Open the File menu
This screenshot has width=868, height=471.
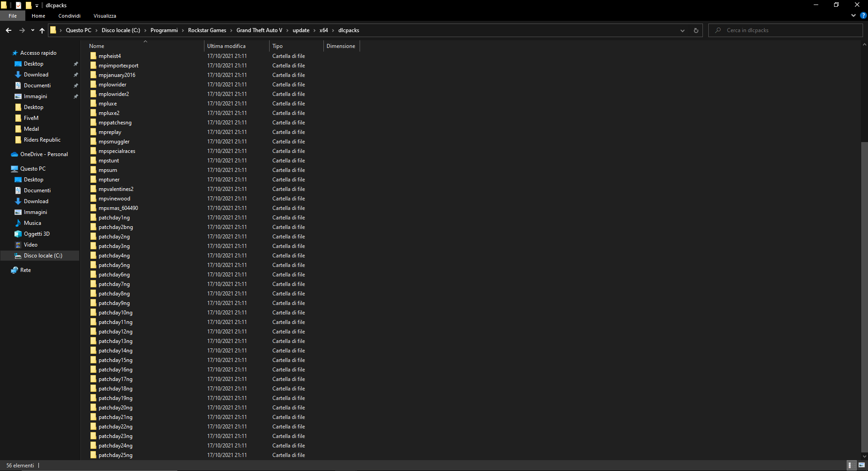point(13,16)
